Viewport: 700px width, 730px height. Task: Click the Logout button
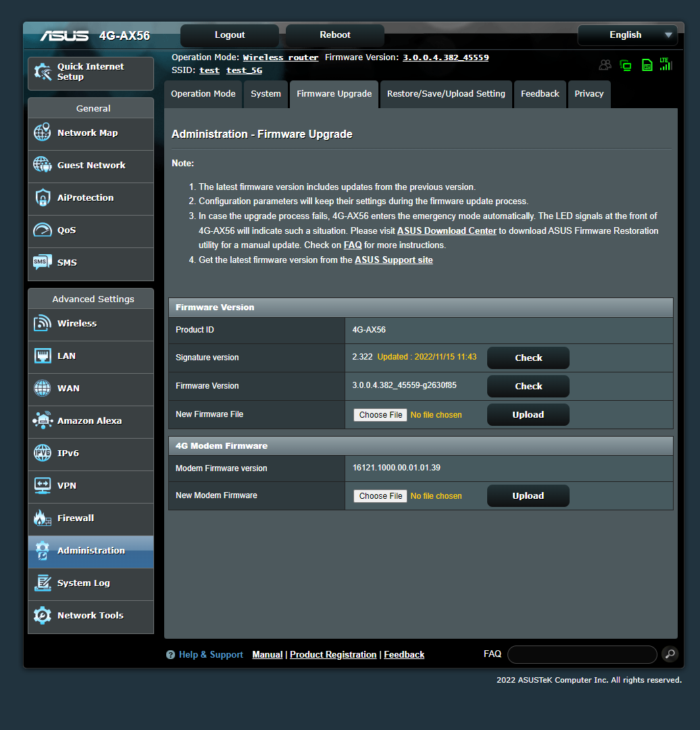click(x=230, y=35)
